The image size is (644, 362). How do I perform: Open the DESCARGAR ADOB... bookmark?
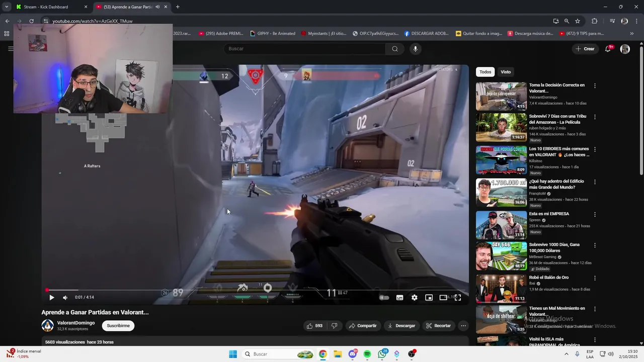pos(426,34)
